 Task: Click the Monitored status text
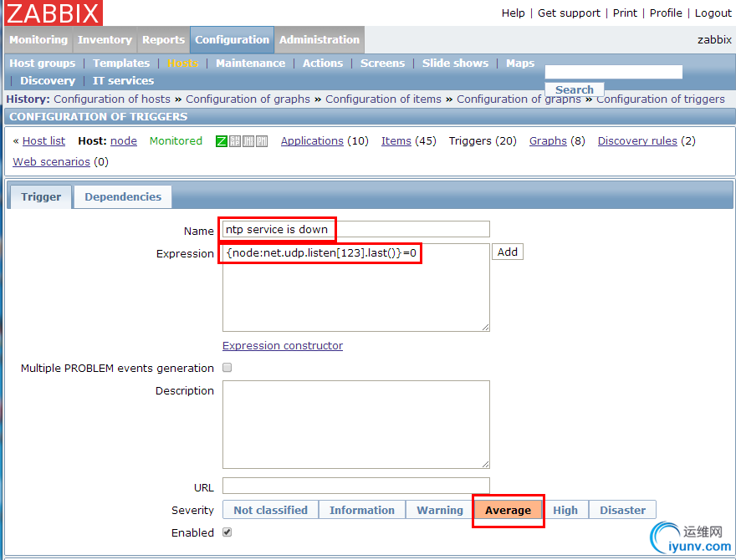pyautogui.click(x=176, y=141)
